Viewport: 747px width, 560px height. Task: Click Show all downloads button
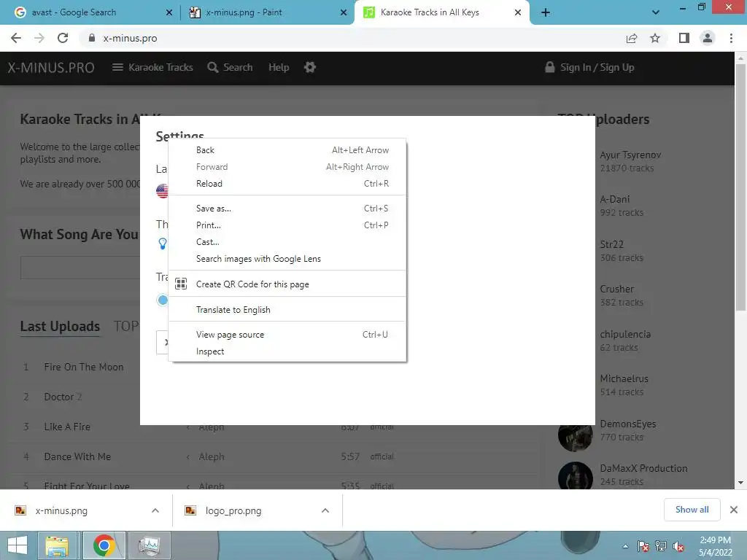(692, 510)
